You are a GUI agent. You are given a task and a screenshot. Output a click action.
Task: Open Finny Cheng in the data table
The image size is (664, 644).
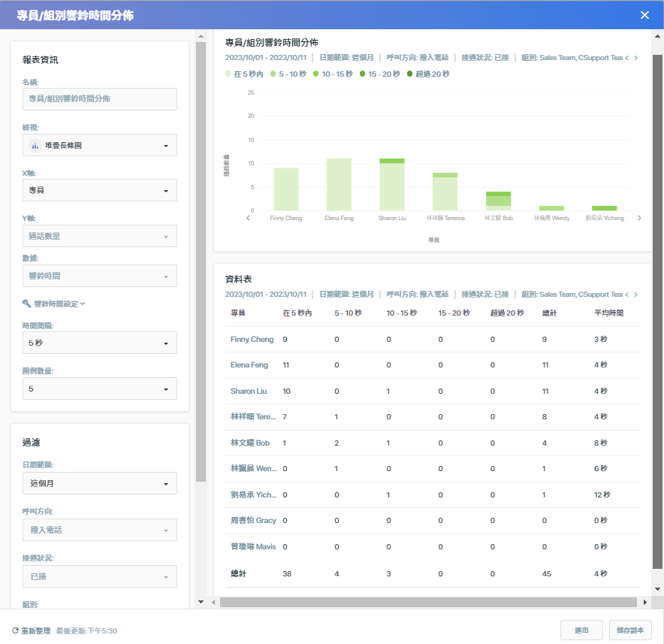[252, 340]
